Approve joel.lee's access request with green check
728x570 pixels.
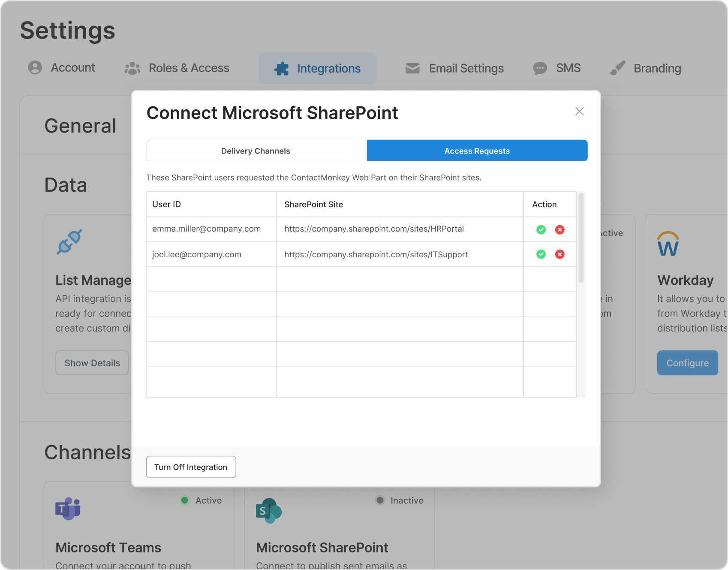[x=541, y=254]
